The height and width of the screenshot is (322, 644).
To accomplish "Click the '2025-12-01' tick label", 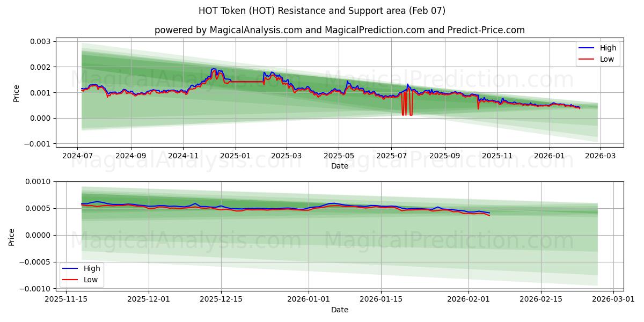I will coord(149,299).
